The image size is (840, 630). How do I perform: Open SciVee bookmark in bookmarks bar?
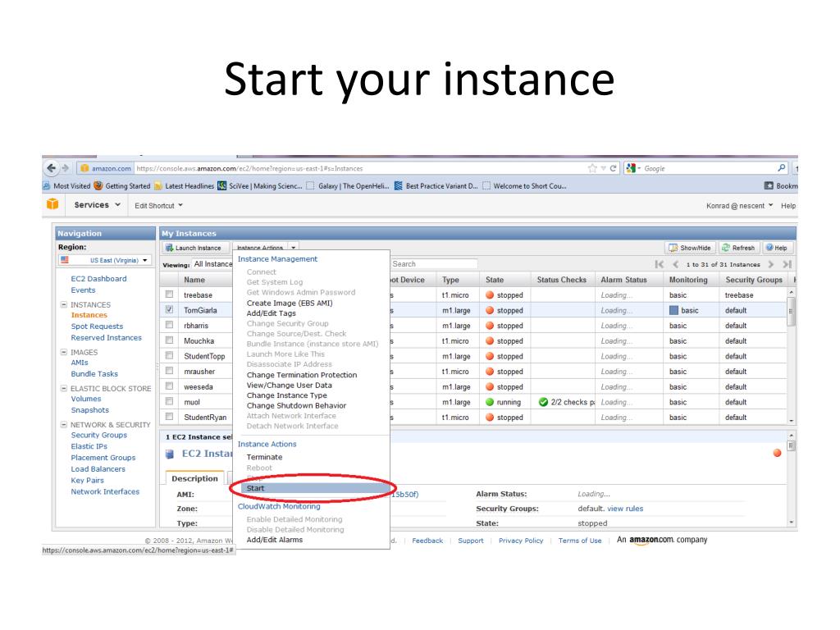[x=259, y=186]
